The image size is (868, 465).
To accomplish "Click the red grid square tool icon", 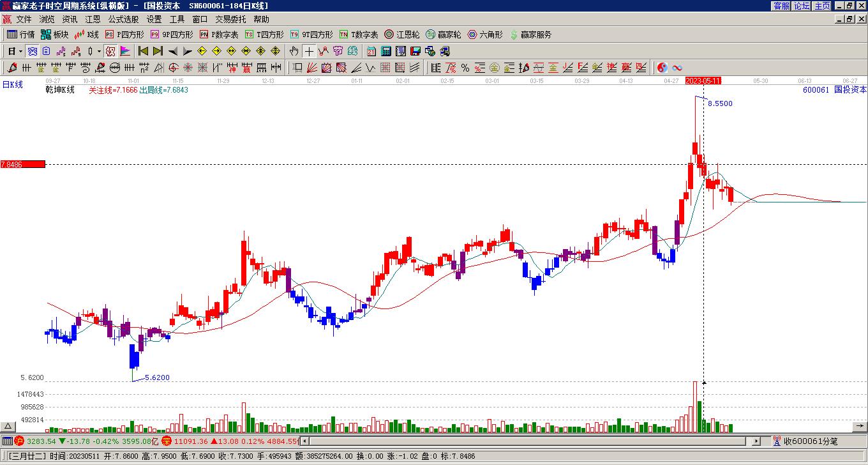I will click(385, 68).
